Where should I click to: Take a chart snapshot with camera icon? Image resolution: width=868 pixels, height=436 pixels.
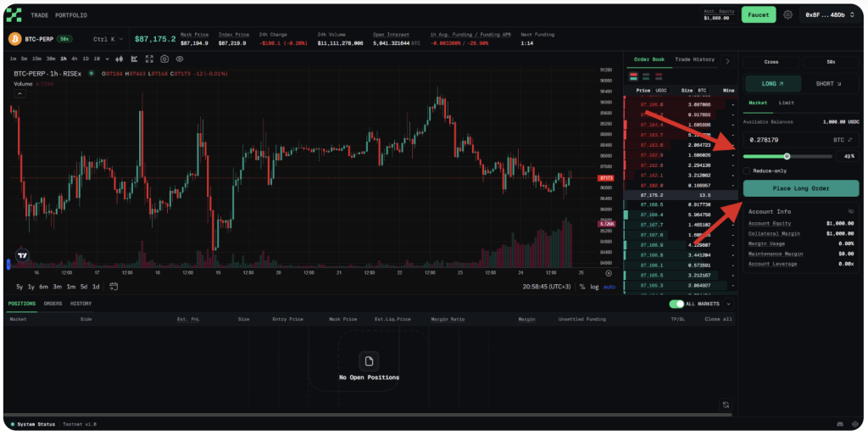click(164, 59)
